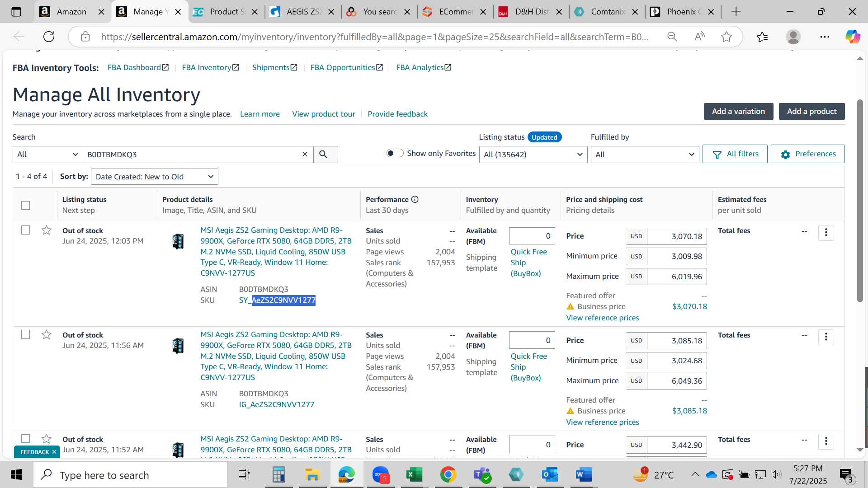The width and height of the screenshot is (868, 488).
Task: Open the kebab menu for the $3,070.18 listing
Action: [x=826, y=233]
